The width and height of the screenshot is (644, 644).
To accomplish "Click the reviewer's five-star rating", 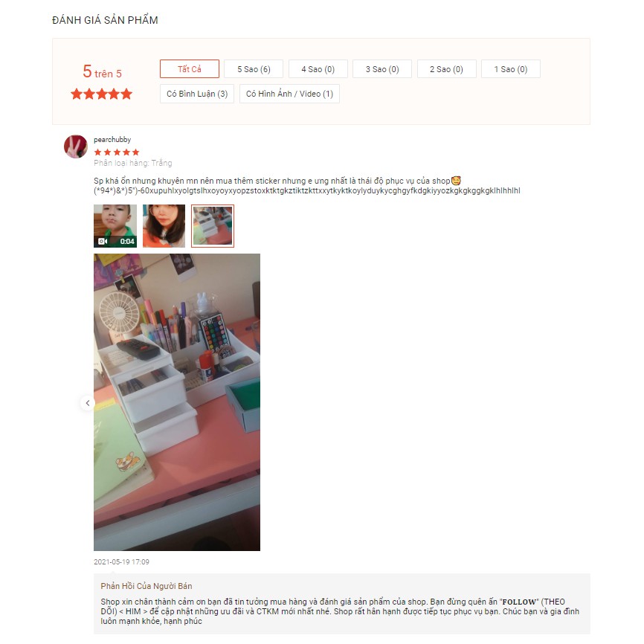I will pyautogui.click(x=117, y=152).
